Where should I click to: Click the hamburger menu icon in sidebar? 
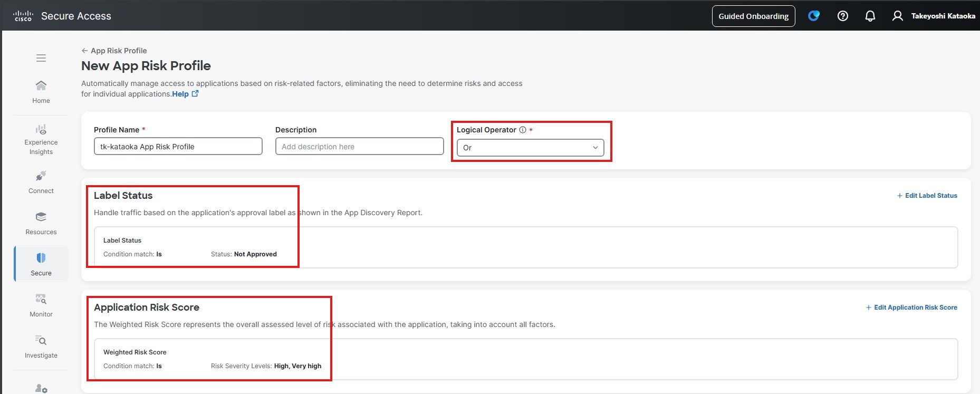point(41,58)
